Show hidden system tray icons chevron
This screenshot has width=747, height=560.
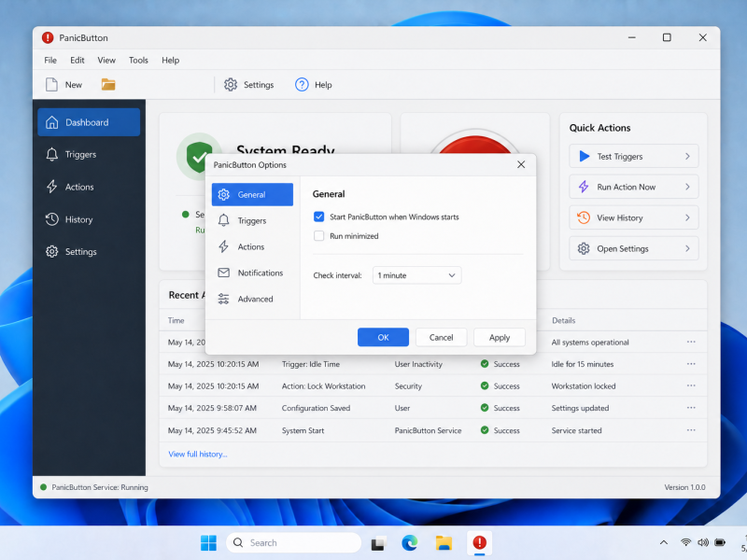[x=664, y=542]
